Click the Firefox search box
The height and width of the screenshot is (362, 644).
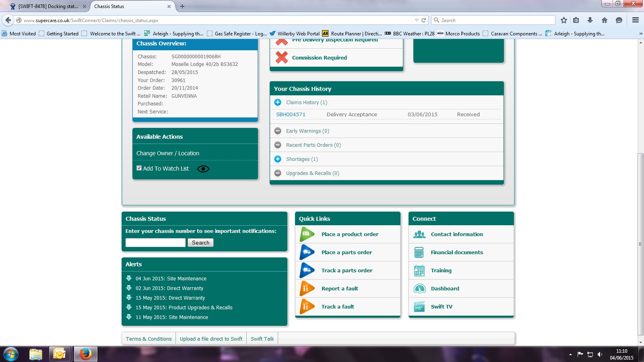point(493,20)
